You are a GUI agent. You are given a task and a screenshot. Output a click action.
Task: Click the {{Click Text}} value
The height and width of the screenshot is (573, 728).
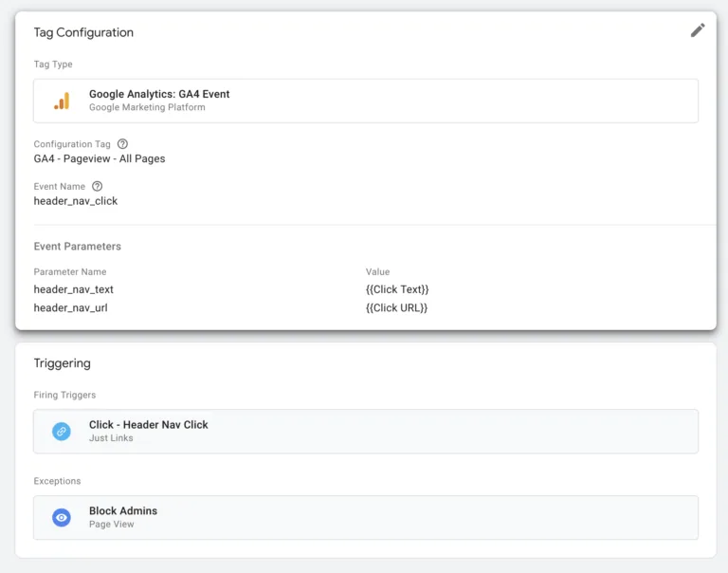pos(397,289)
